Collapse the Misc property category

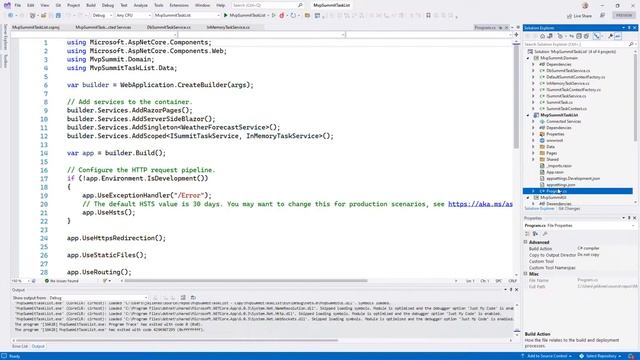[x=525, y=273]
